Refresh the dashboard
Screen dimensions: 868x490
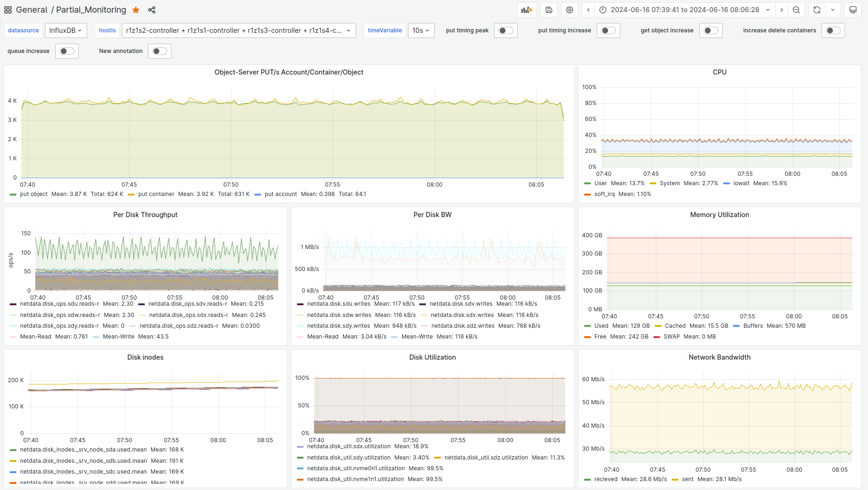click(817, 10)
